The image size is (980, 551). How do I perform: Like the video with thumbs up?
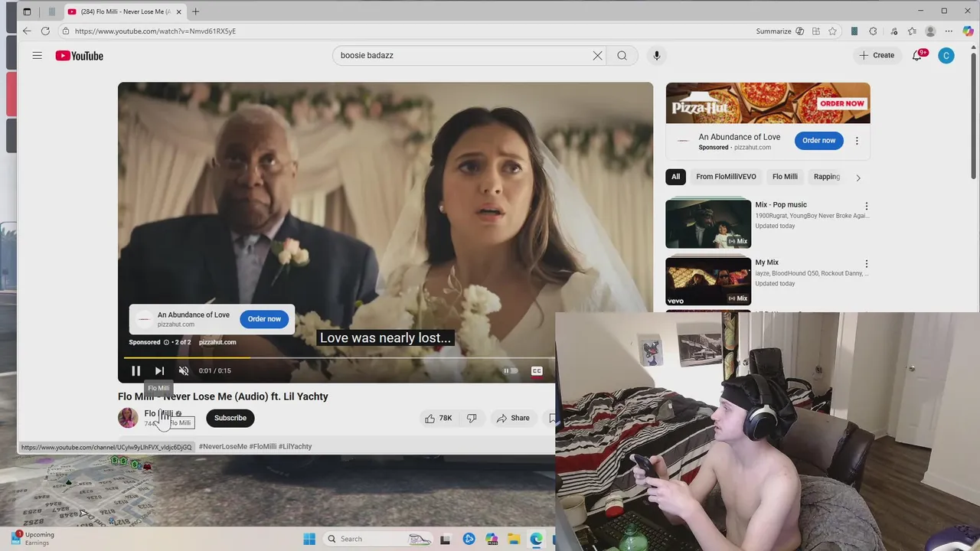438,418
